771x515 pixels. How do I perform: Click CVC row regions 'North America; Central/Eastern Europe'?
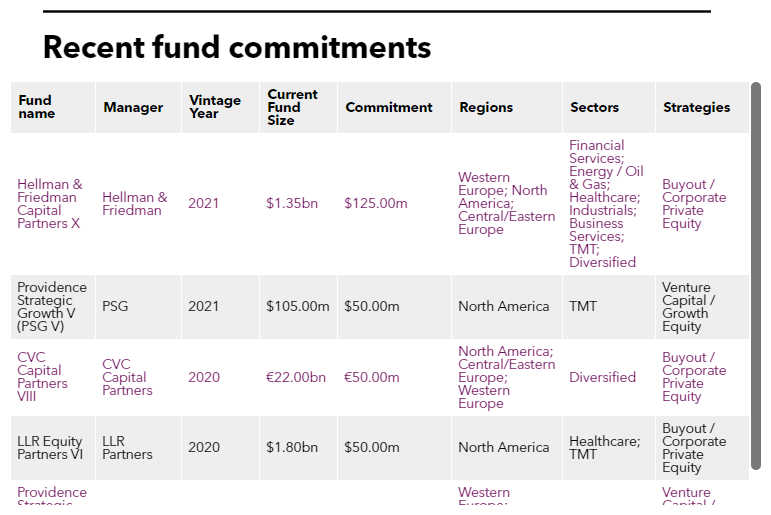point(506,377)
